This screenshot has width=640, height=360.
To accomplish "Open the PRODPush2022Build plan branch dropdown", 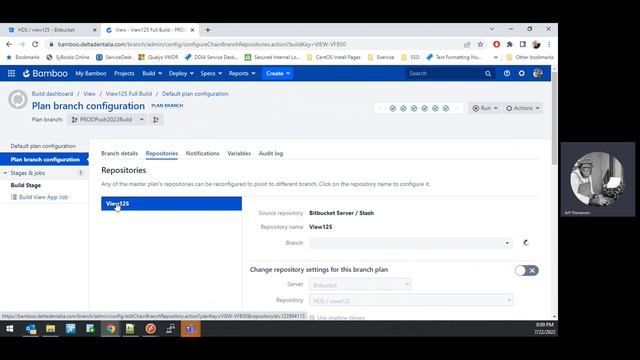I will (x=107, y=120).
